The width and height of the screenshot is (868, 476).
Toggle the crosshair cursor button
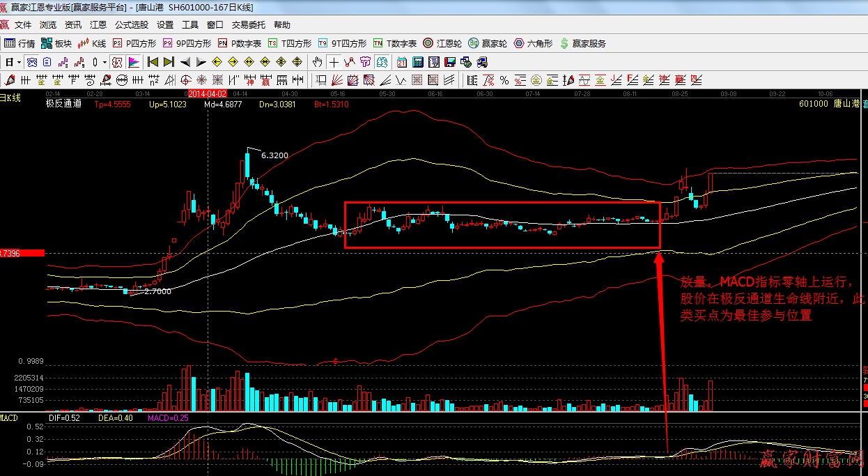[334, 62]
